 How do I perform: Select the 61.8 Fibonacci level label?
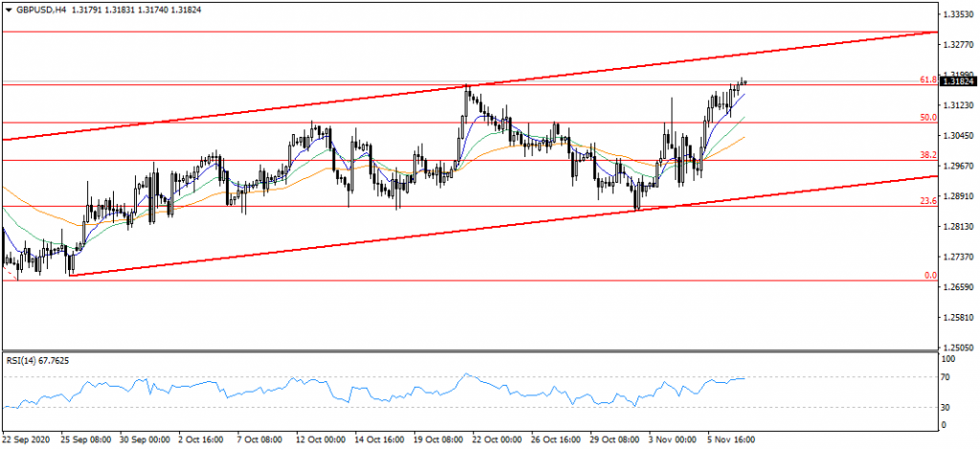[926, 80]
